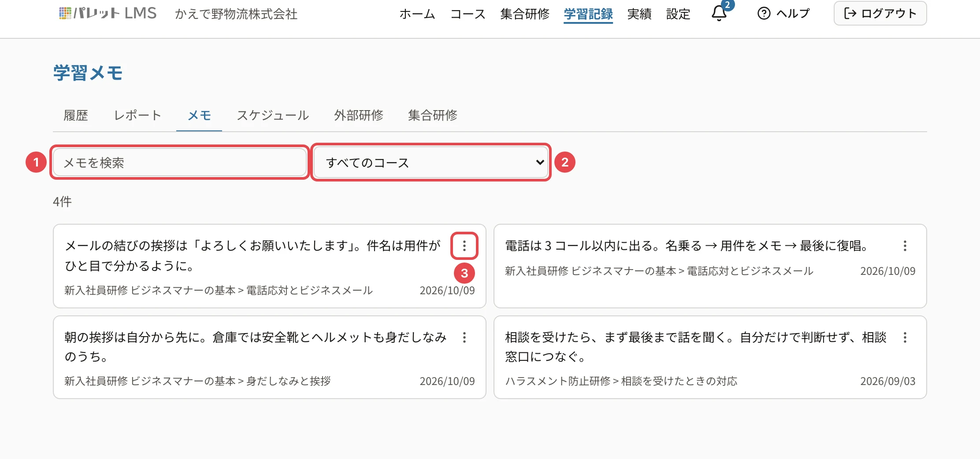980x459 pixels.
Task: Open 設定 in top navigation
Action: [x=678, y=14]
